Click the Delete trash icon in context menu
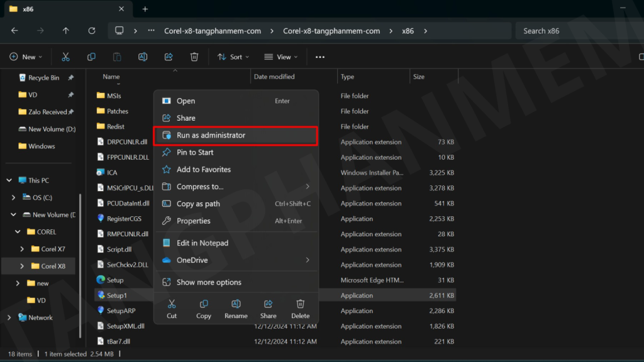644x362 pixels. tap(301, 304)
